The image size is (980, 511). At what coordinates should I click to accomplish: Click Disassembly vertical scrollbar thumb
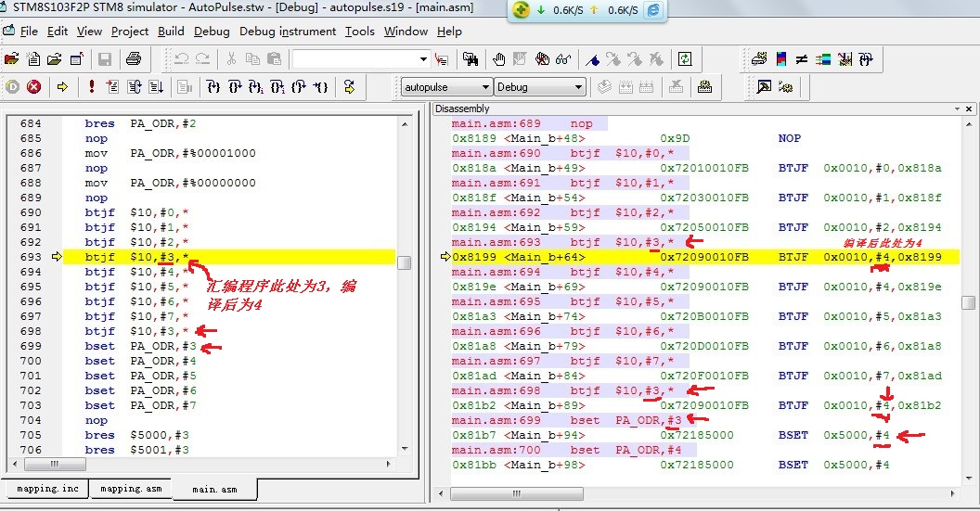tap(968, 302)
